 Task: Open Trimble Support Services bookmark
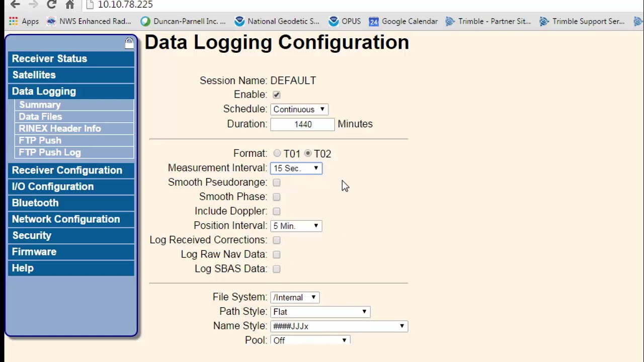pyautogui.click(x=582, y=21)
